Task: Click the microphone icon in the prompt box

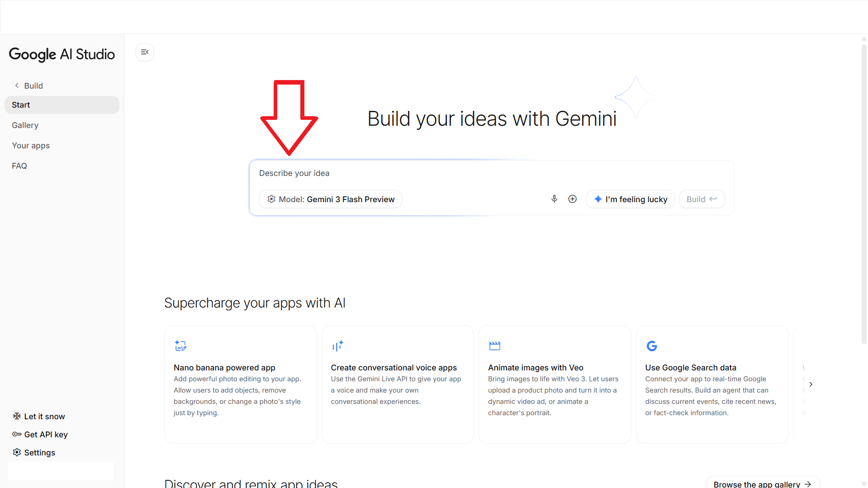Action: point(554,199)
